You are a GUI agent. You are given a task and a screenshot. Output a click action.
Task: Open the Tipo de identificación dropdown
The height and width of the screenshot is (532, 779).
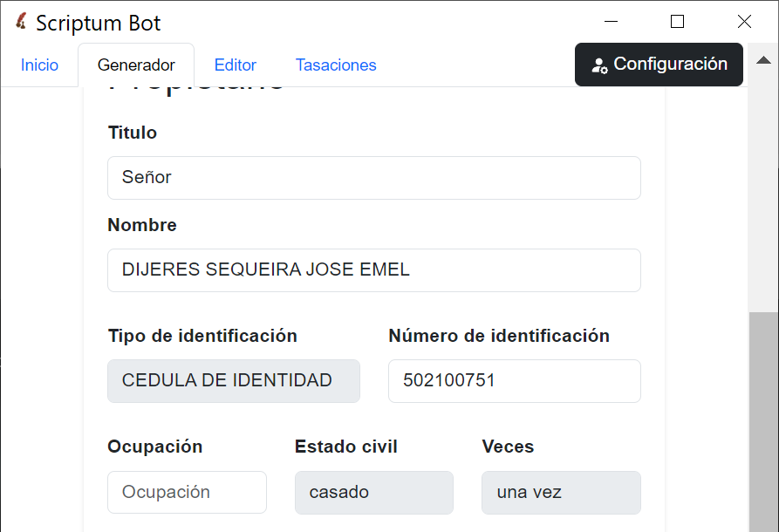(234, 381)
